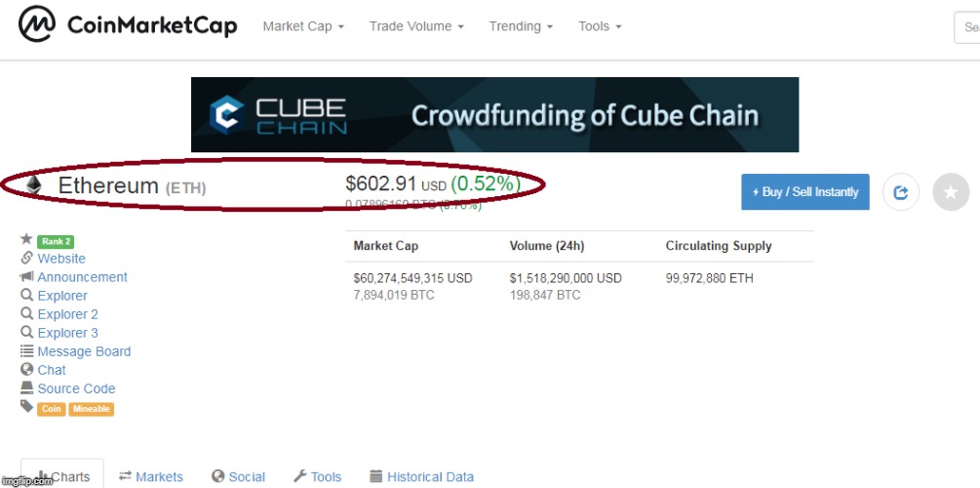
Task: Open the Tools dropdown in navbar
Action: [x=600, y=26]
